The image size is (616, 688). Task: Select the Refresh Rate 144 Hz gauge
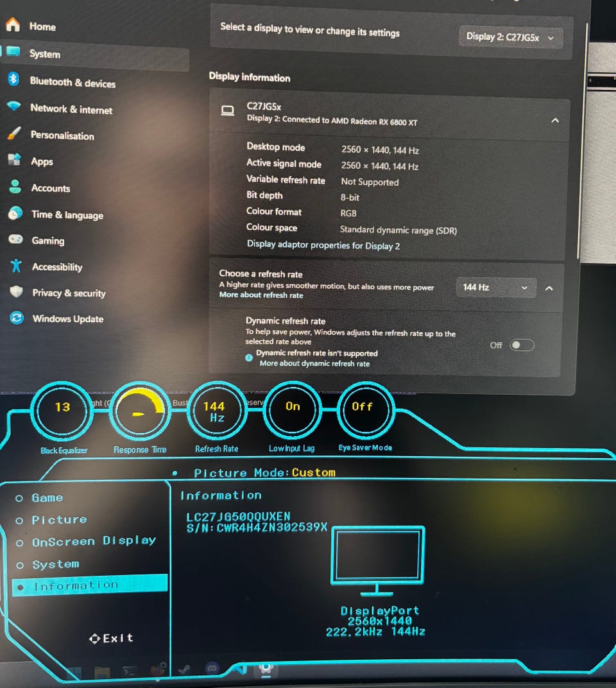pos(216,411)
